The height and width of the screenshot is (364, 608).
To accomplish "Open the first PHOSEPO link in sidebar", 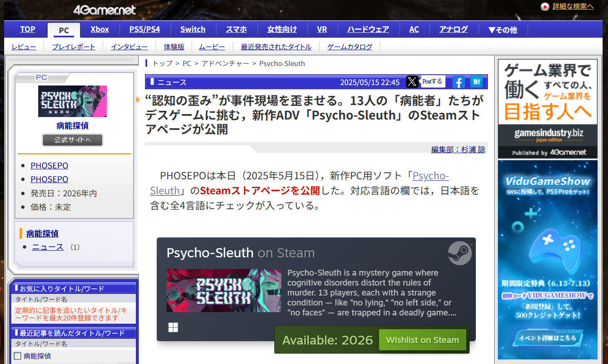I will 49,166.
